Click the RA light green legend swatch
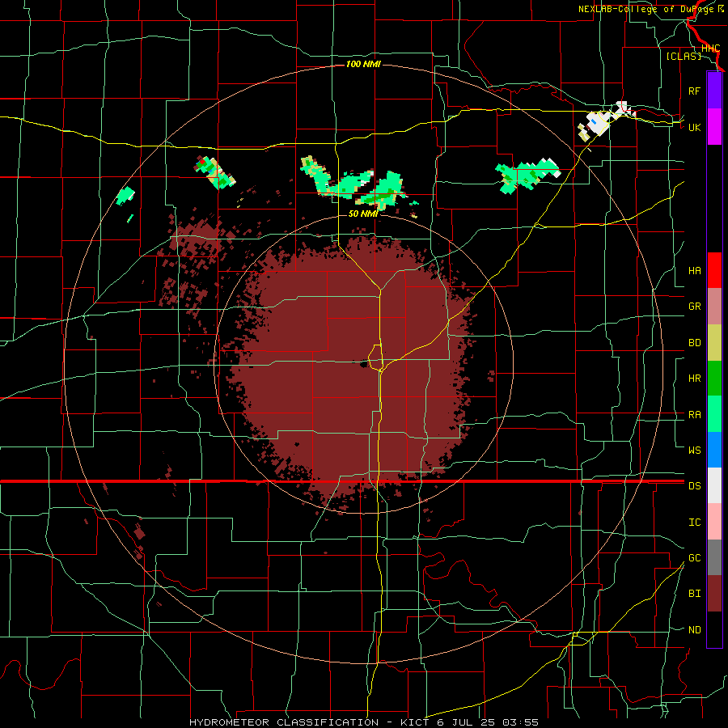 click(714, 414)
